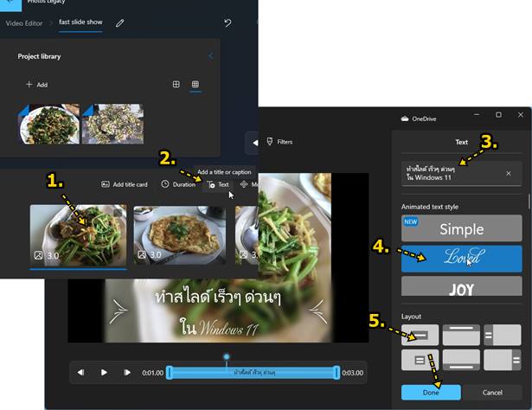Select the center-top layout option

click(x=420, y=335)
